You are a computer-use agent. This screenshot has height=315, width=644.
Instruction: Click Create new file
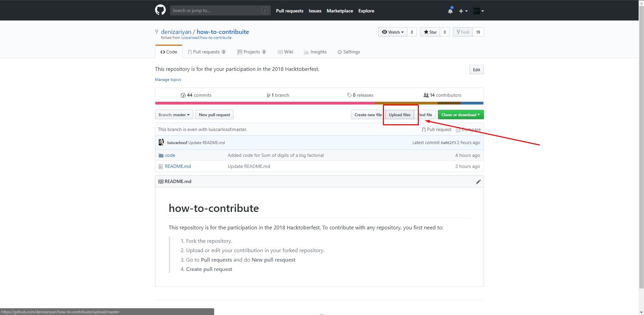point(368,115)
